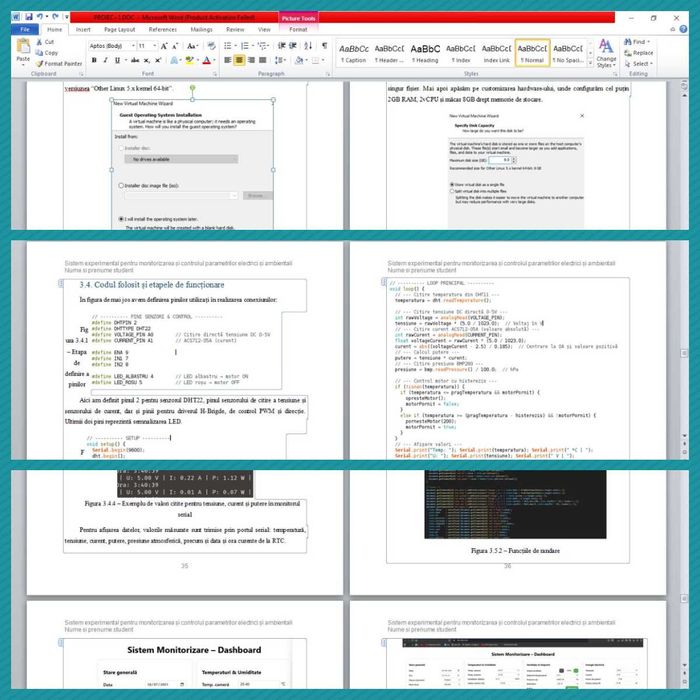Sort the selection alphabetically
The image size is (700, 700).
coord(308,46)
